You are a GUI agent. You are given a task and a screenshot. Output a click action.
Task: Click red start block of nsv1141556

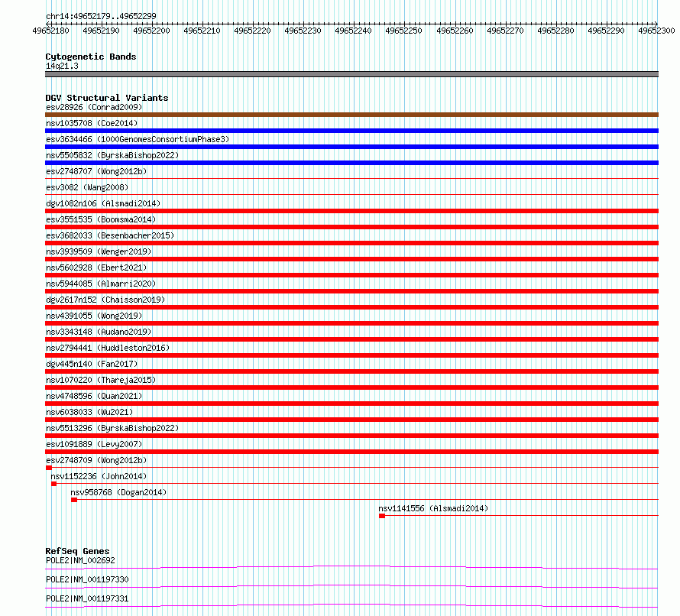pos(381,516)
